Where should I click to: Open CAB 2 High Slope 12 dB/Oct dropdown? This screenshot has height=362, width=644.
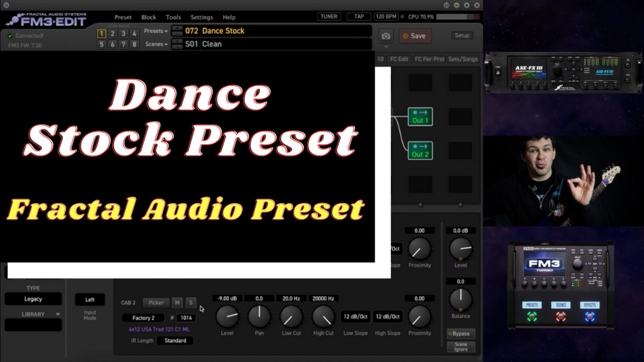(388, 317)
